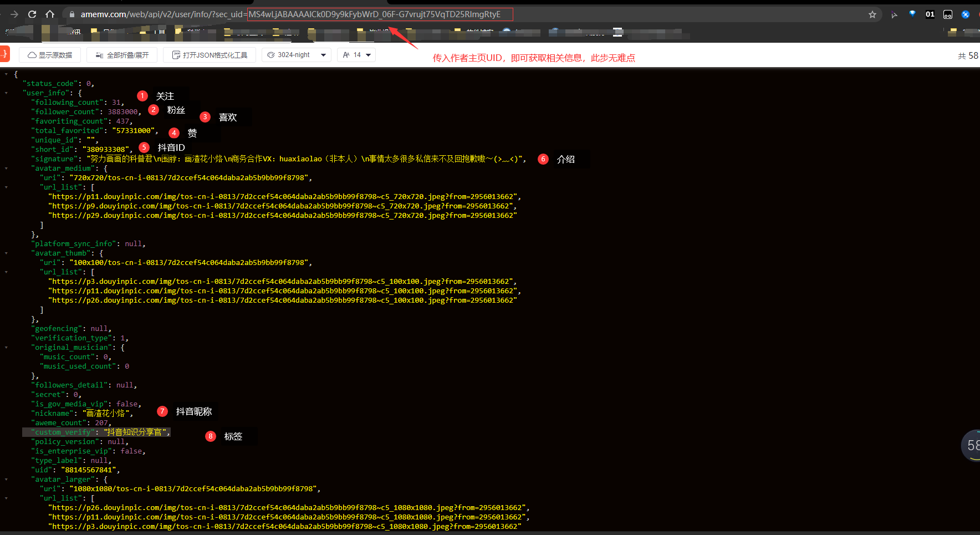
Task: Open the blue round extension icon
Action: [966, 14]
